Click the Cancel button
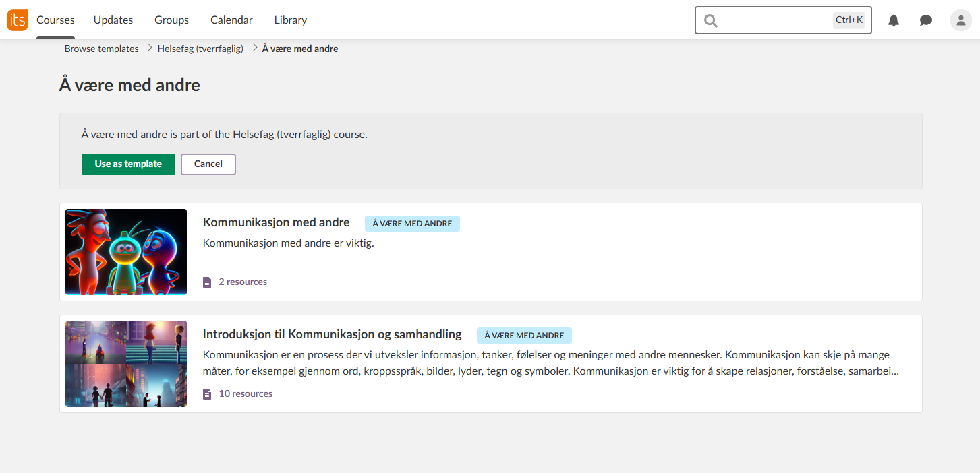Screen dimensions: 980x473 tap(208, 164)
